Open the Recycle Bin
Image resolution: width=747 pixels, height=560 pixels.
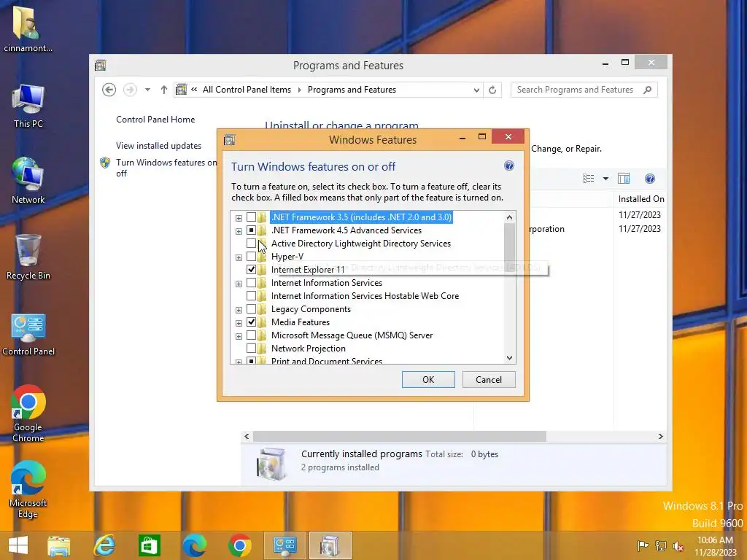[x=28, y=257]
